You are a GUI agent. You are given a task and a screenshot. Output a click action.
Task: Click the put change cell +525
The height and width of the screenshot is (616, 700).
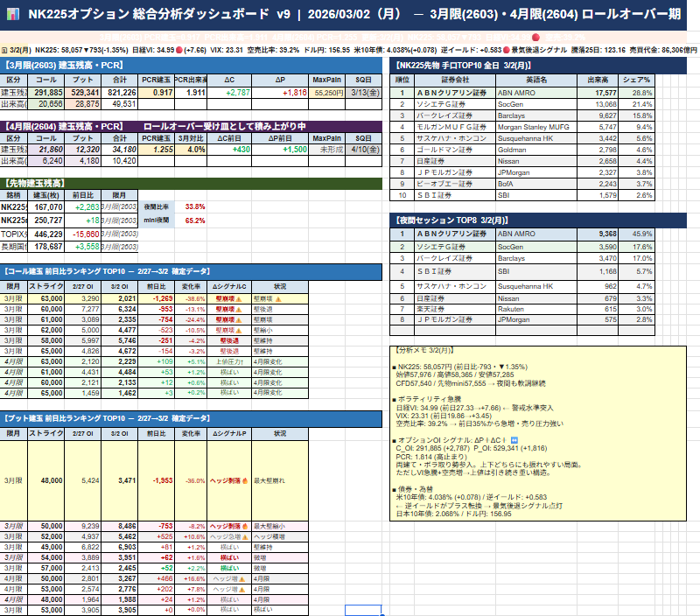pos(157,536)
